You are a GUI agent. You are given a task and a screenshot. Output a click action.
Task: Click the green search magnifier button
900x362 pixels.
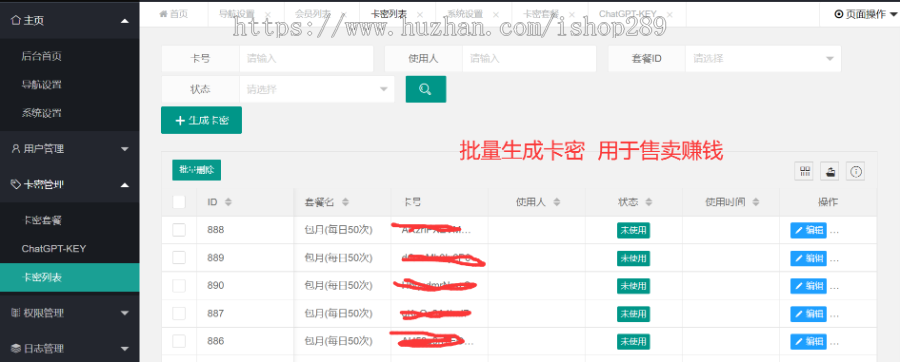click(425, 89)
